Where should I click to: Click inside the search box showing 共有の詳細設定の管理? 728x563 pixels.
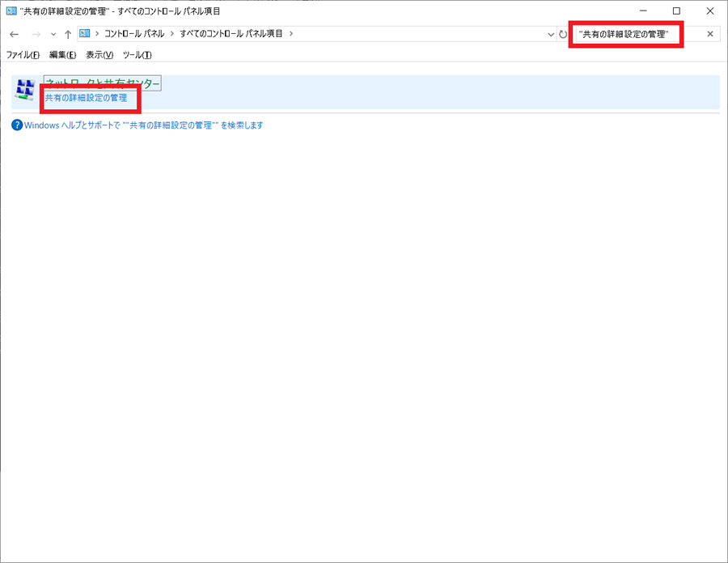pos(625,34)
